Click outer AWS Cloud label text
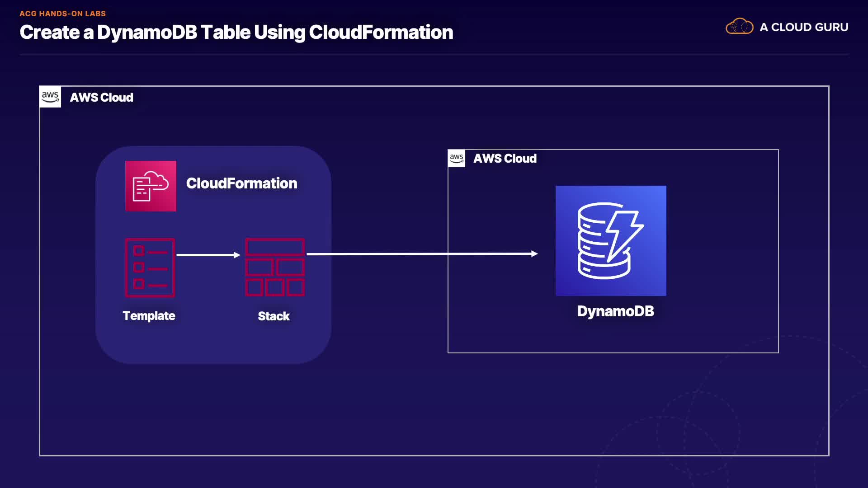The width and height of the screenshot is (868, 488). click(x=101, y=97)
